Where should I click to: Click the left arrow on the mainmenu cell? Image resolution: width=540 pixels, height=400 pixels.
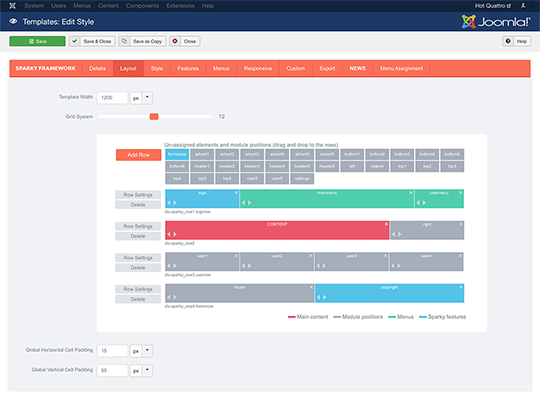pyautogui.click(x=243, y=203)
